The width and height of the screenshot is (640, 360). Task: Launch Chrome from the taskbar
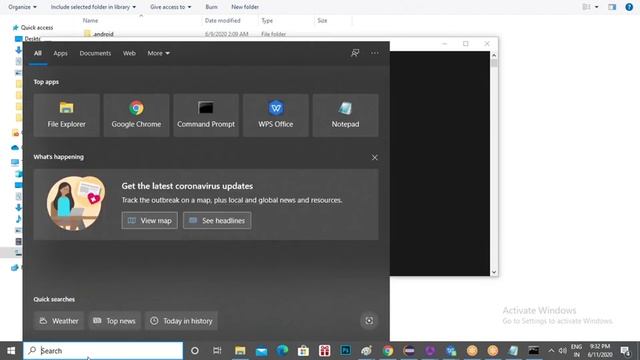click(388, 351)
